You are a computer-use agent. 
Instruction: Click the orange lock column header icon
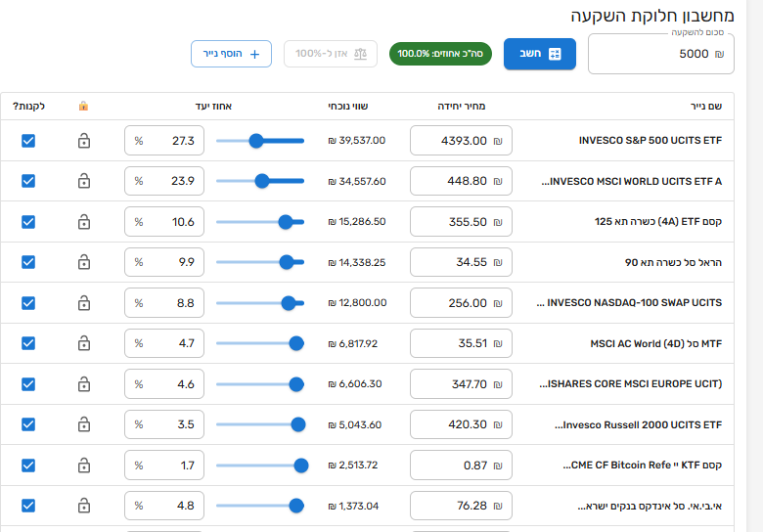[x=83, y=106]
